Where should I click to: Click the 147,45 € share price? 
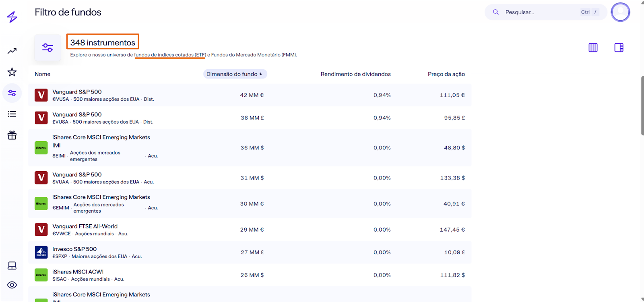(452, 230)
